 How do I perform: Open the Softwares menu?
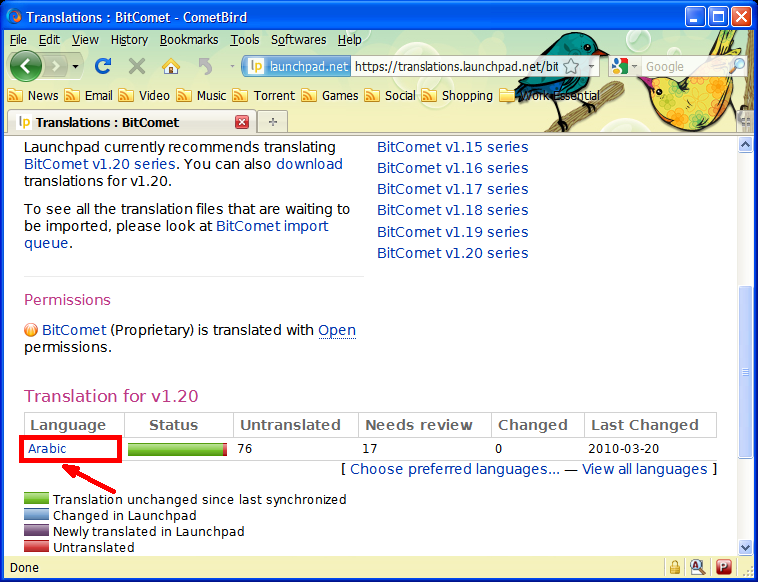[x=298, y=39]
